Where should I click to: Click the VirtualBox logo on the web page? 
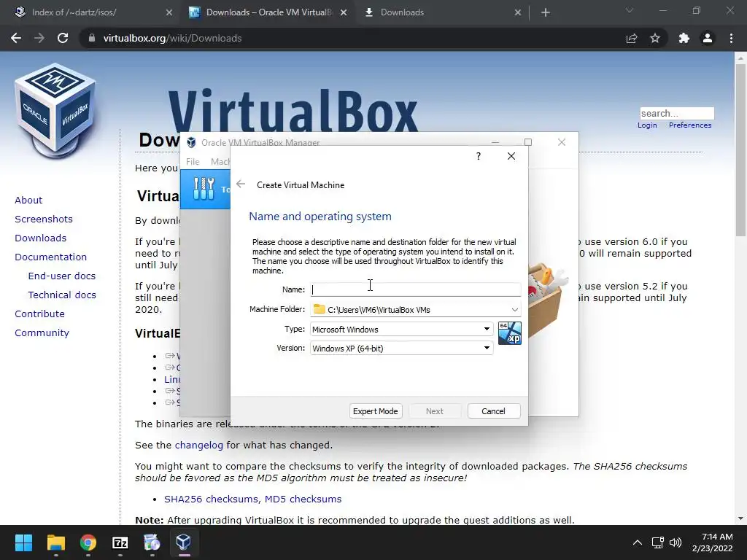(55, 111)
